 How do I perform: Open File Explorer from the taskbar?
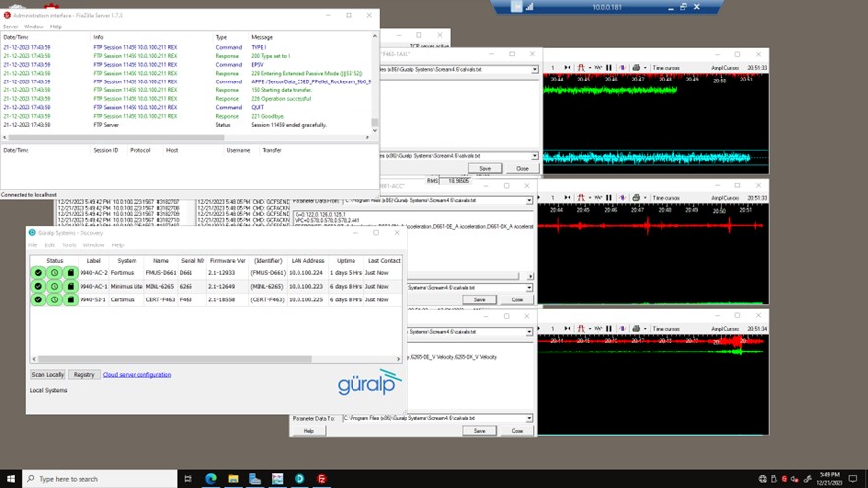[233, 479]
